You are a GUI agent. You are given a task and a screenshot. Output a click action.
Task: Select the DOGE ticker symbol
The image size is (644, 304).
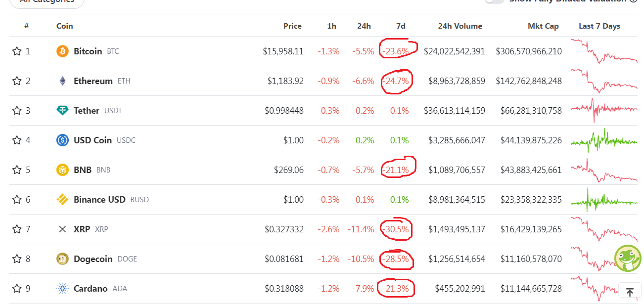127,259
